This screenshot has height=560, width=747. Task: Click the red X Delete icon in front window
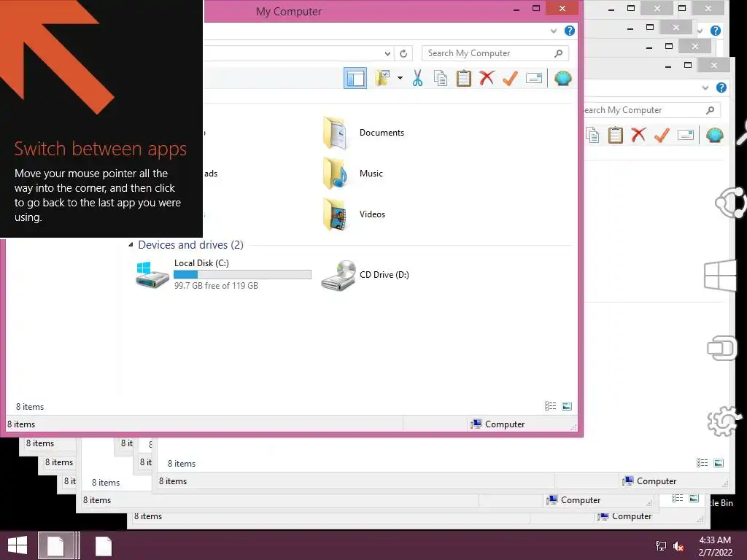click(x=487, y=77)
